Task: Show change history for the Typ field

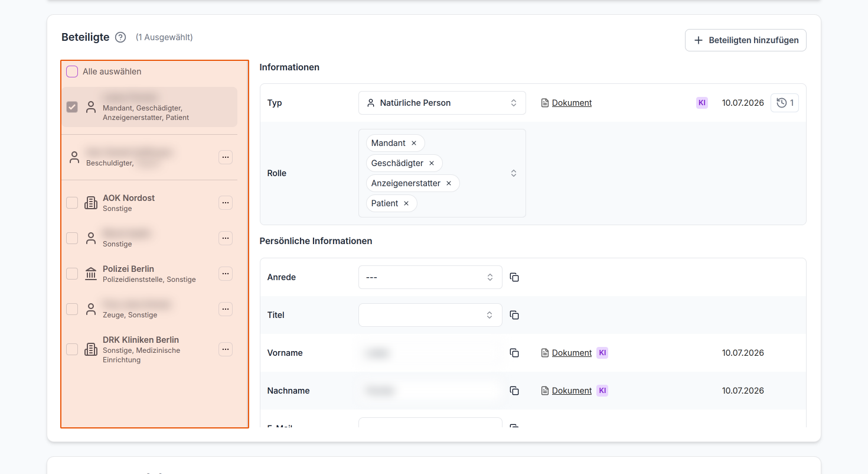Action: point(785,103)
